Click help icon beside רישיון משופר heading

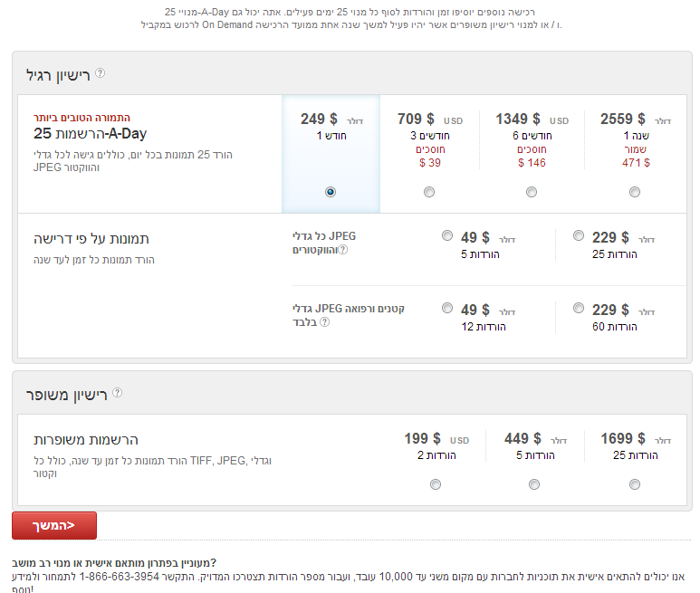(117, 393)
